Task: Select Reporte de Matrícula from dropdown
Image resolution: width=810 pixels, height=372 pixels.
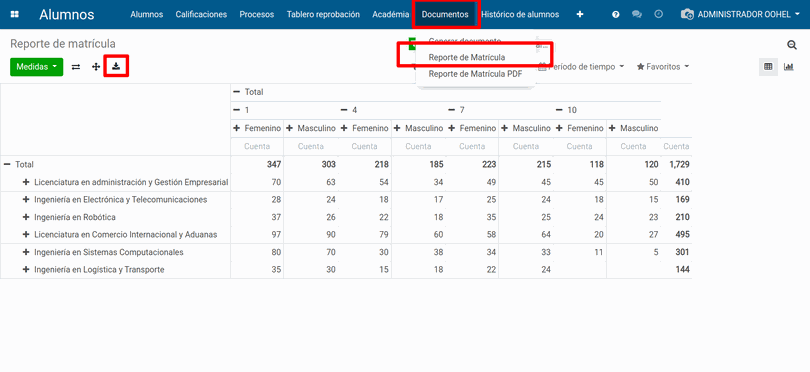Action: coord(466,57)
